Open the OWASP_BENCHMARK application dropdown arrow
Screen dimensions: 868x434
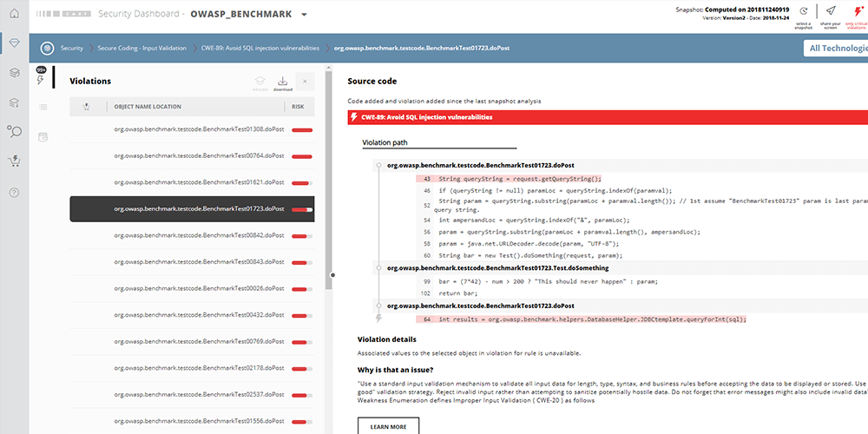coord(304,15)
